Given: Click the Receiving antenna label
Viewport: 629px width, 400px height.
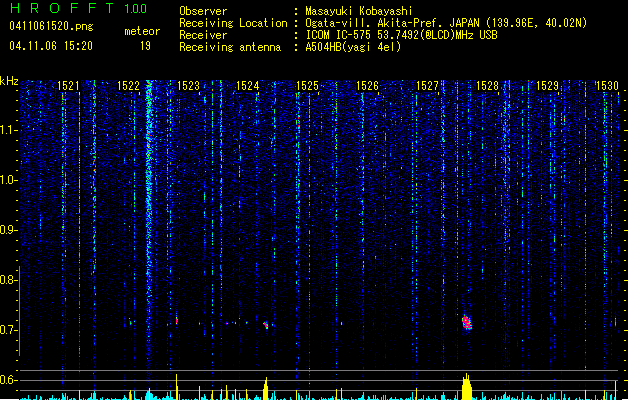Looking at the screenshot, I should coord(230,47).
